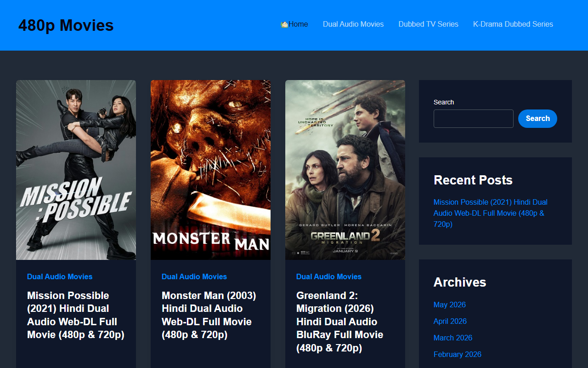Image resolution: width=588 pixels, height=368 pixels.
Task: Click the blue Search button
Action: [537, 119]
